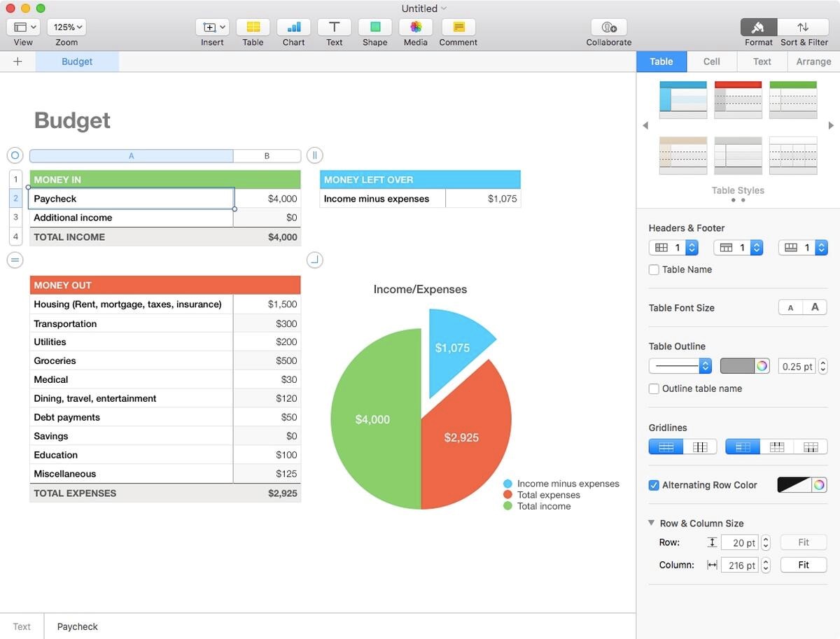Disable Alternating Row Color

[x=653, y=485]
